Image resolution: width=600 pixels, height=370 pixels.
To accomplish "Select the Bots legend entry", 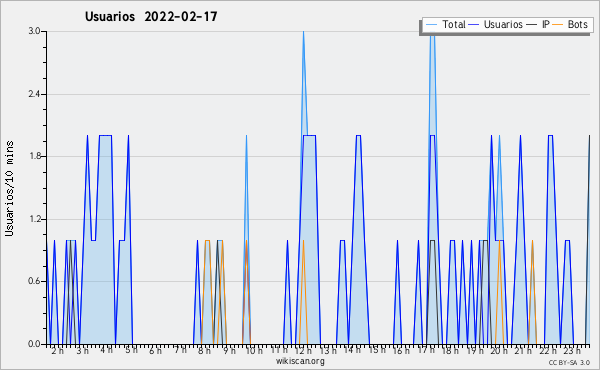I will [570, 24].
